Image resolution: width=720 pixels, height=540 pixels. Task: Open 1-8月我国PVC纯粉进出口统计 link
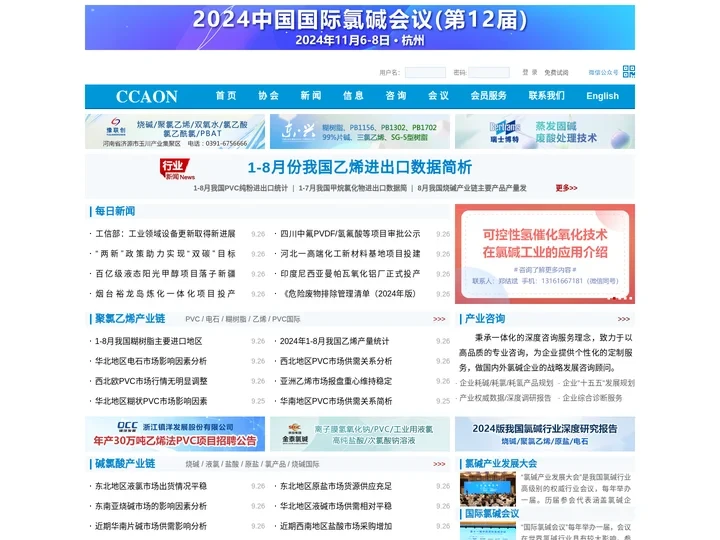[241, 188]
